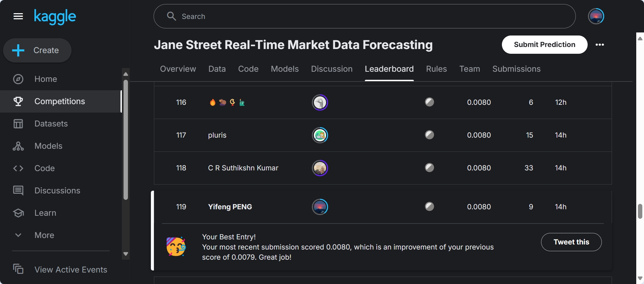Click the Search input field
644x284 pixels.
point(365,16)
